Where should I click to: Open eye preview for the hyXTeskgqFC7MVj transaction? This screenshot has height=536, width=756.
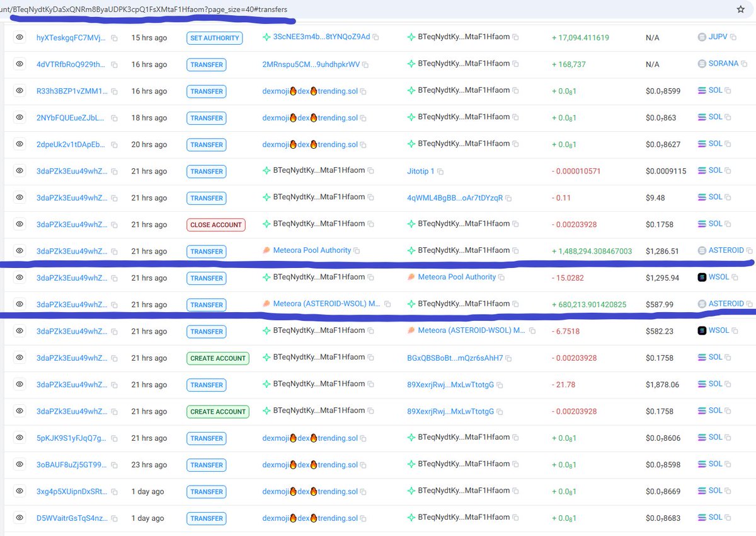click(x=20, y=38)
